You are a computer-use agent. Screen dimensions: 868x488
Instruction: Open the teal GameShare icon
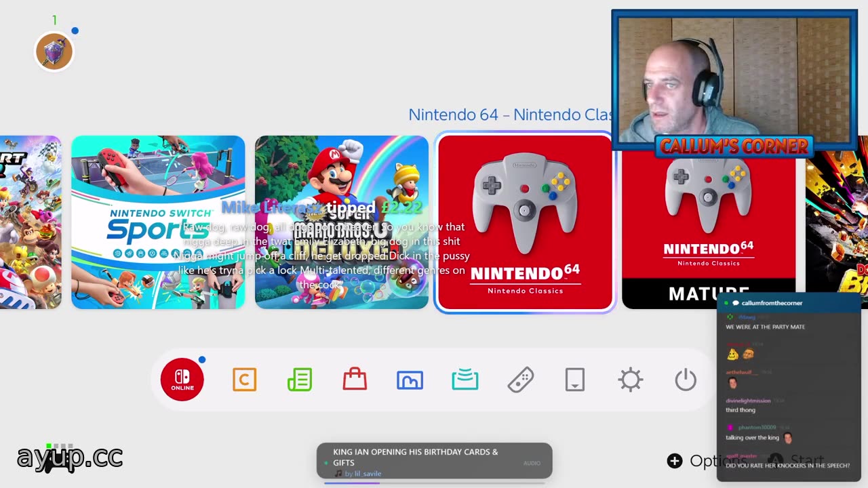point(465,380)
